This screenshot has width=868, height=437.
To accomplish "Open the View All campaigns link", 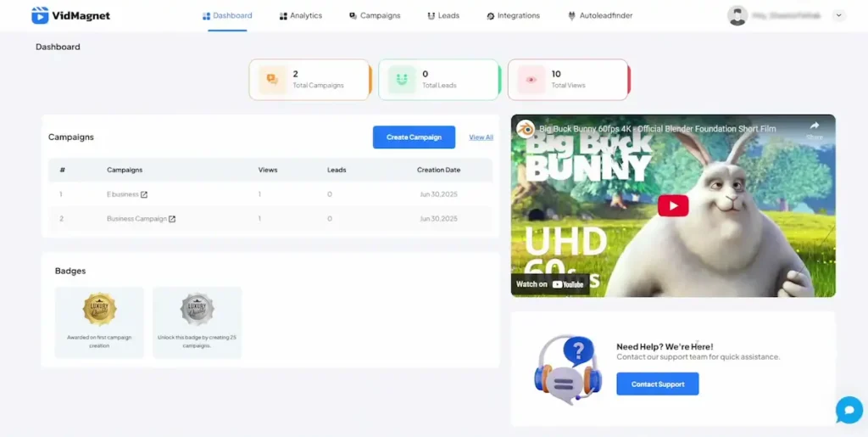I will pyautogui.click(x=481, y=137).
